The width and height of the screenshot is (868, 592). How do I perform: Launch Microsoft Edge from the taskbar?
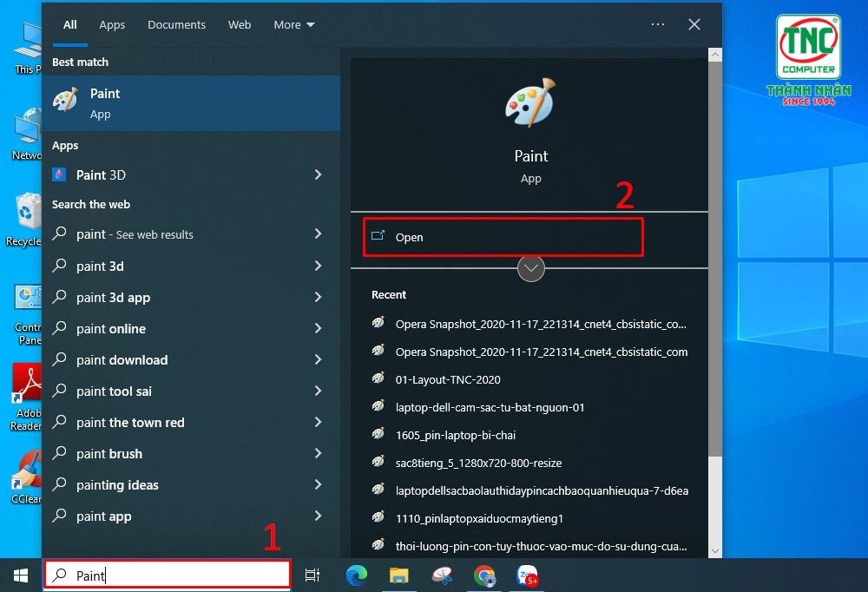click(x=357, y=576)
